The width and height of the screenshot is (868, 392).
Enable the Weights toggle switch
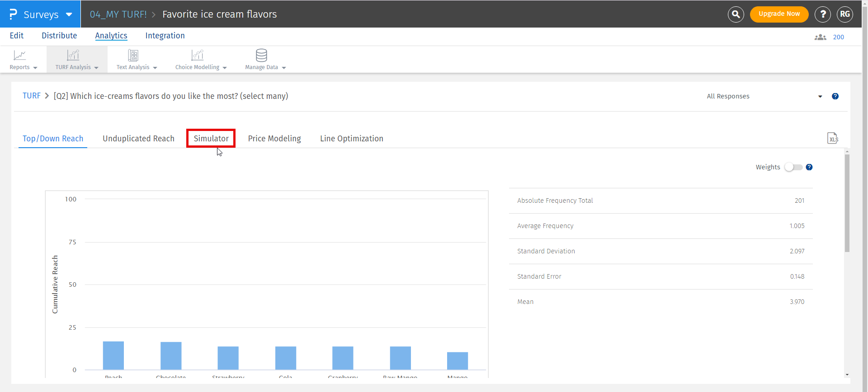click(x=793, y=167)
